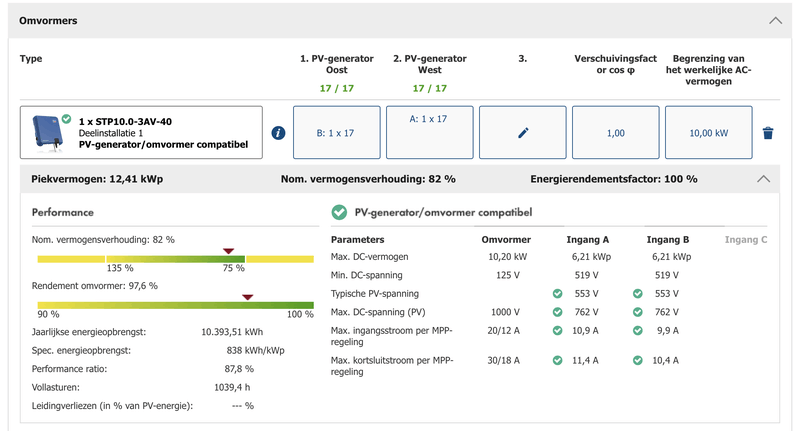Click the Rendement omvormer bar marker
The height and width of the screenshot is (431, 800).
247,297
